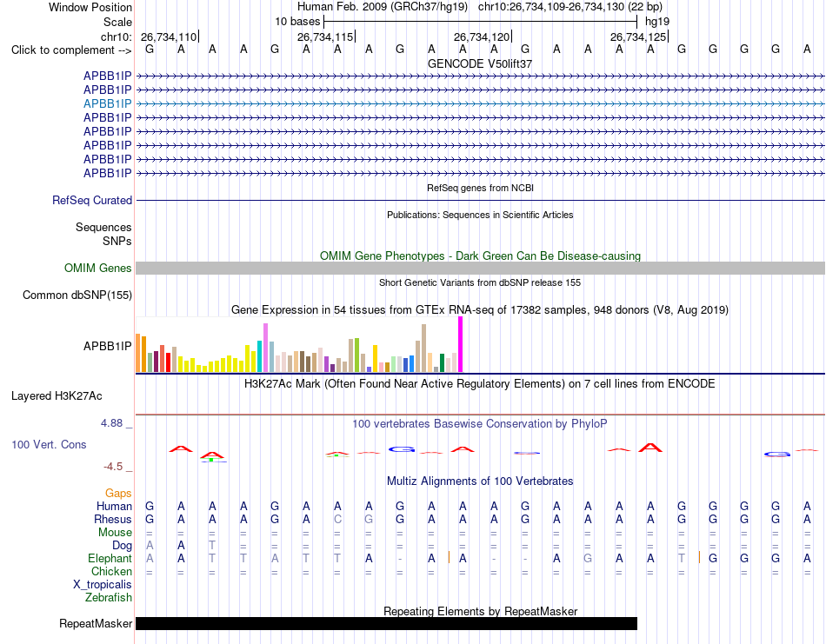The width and height of the screenshot is (826, 644).
Task: Click the orange Gaps label
Action: 118,493
